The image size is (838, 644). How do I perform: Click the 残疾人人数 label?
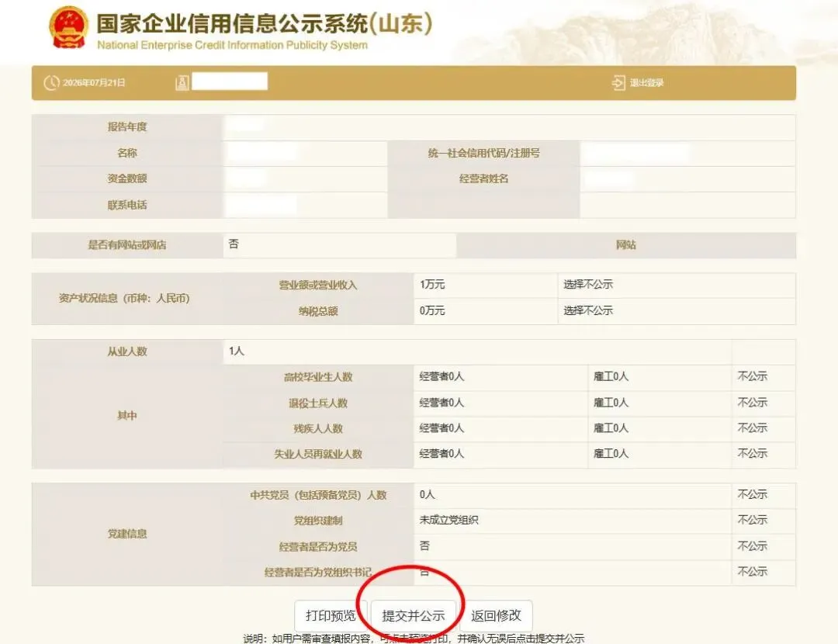[318, 428]
